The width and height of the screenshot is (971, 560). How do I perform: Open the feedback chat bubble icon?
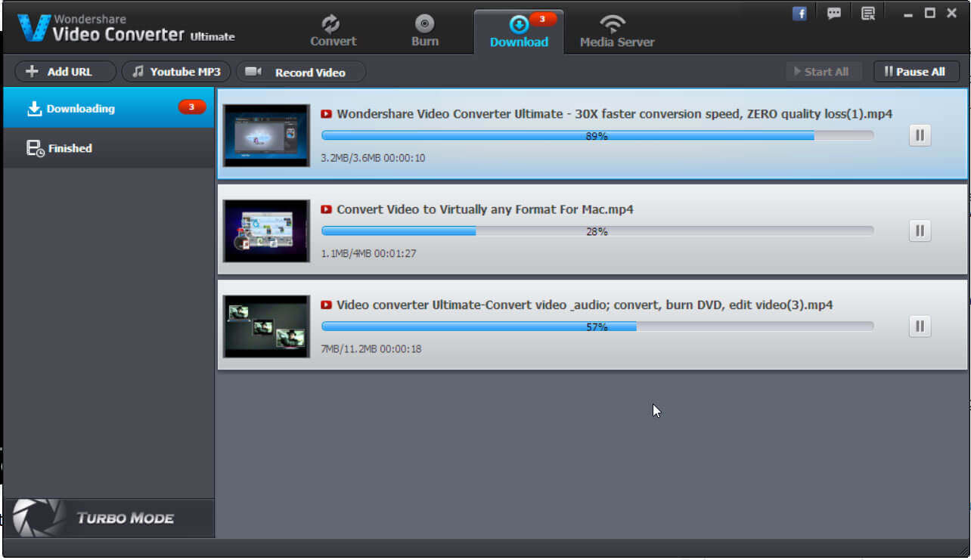pos(834,14)
